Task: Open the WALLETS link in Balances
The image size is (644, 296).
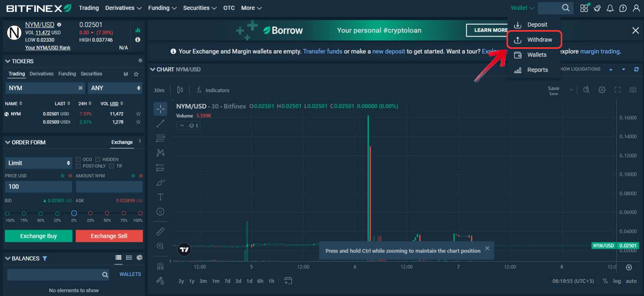Action: coord(130,274)
